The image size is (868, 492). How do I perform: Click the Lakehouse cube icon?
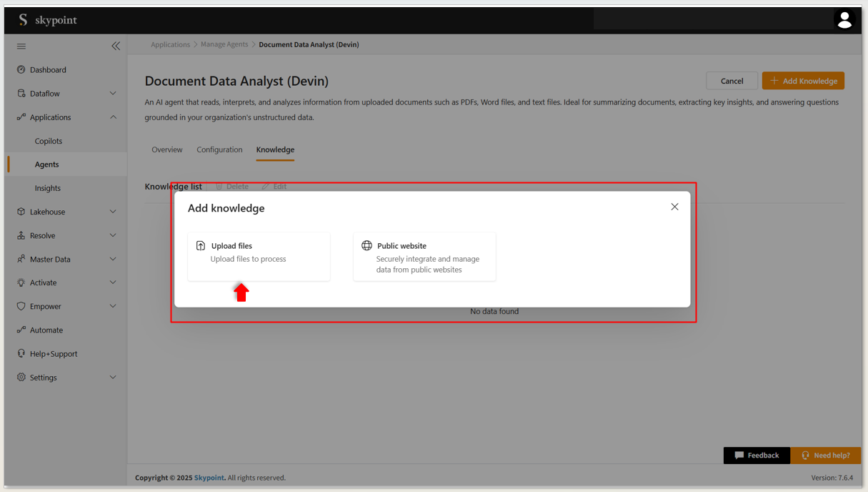click(21, 212)
